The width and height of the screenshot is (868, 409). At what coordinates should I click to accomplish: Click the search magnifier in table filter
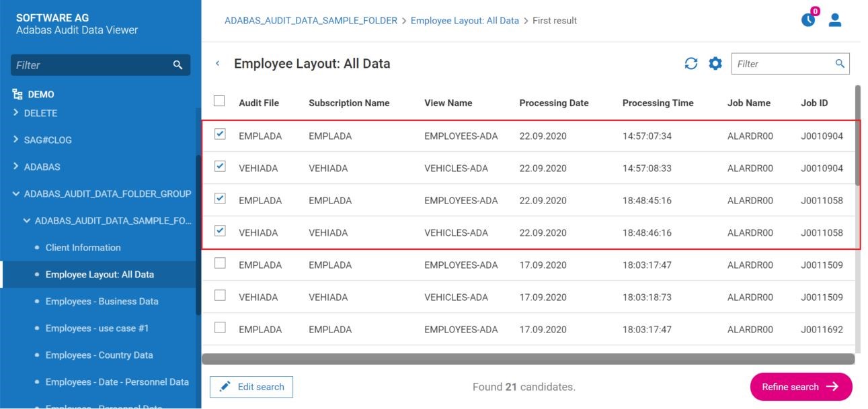(x=840, y=63)
